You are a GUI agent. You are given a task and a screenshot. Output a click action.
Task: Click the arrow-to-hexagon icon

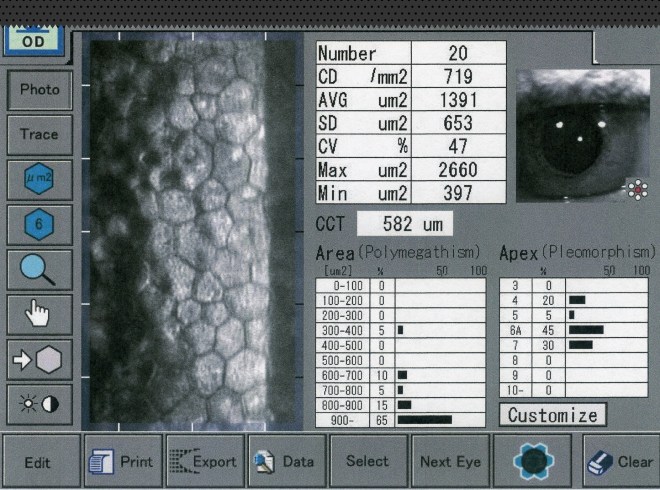tap(39, 360)
